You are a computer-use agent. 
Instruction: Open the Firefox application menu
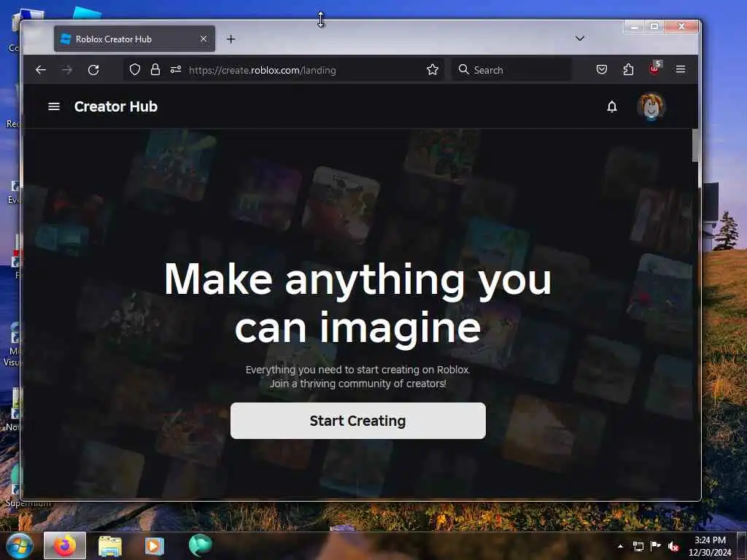coord(681,69)
